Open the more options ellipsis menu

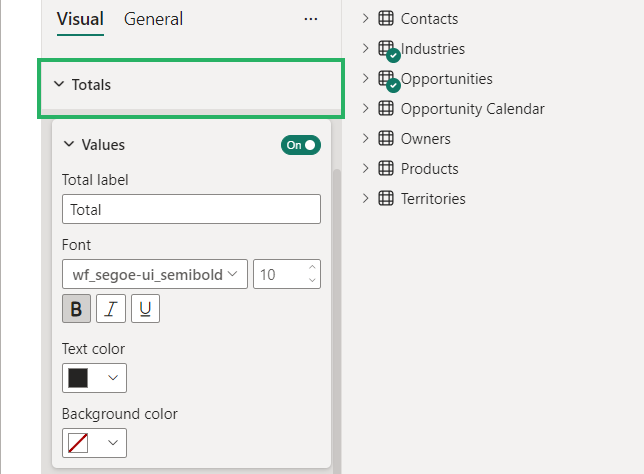pos(310,19)
